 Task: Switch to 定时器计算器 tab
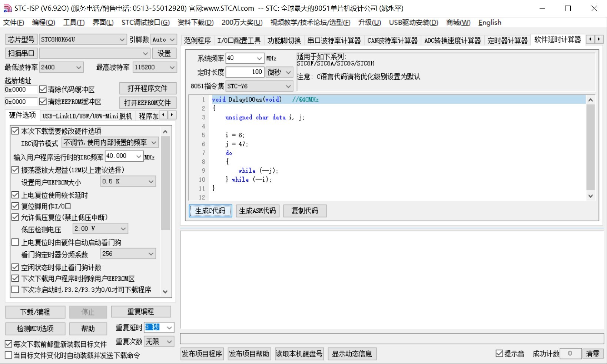tap(508, 40)
